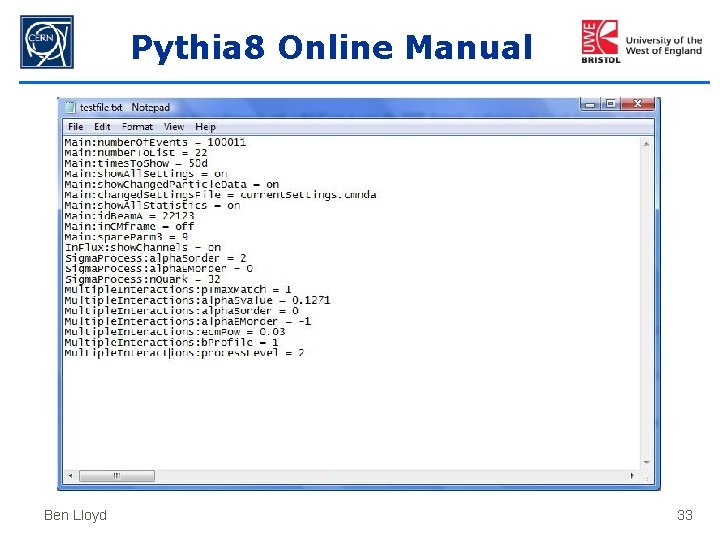
Task: Click the vertical scrollbar up arrow
Action: pyautogui.click(x=647, y=144)
